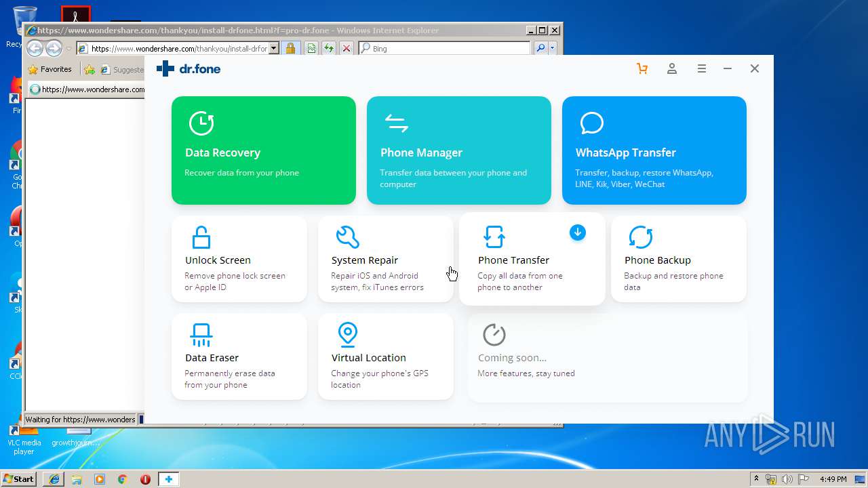
Task: Show hidden system tray icons
Action: (757, 479)
